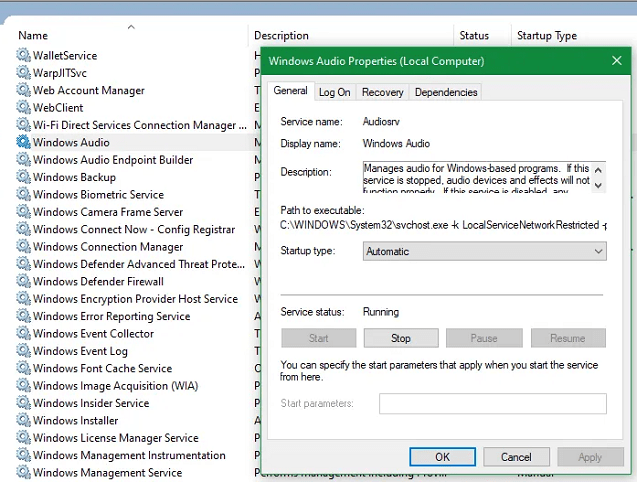Click the Wi-Fi Direct Services Connection Manager gear icon
637x482 pixels.
(x=23, y=124)
